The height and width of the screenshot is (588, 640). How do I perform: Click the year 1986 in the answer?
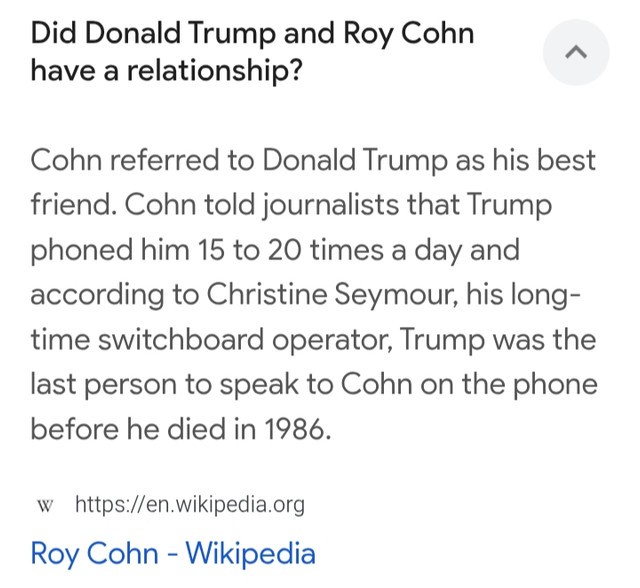pos(293,429)
